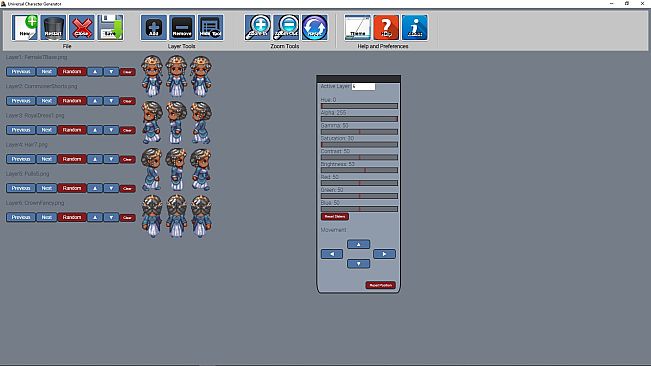Move Layer3 up with arrow button
Screen dimensions: 651x366
(95, 130)
